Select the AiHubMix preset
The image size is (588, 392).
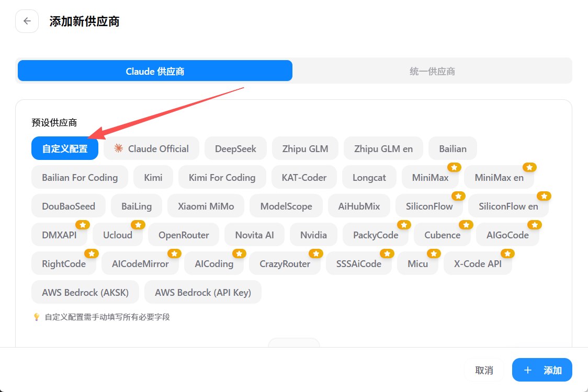[x=359, y=206]
